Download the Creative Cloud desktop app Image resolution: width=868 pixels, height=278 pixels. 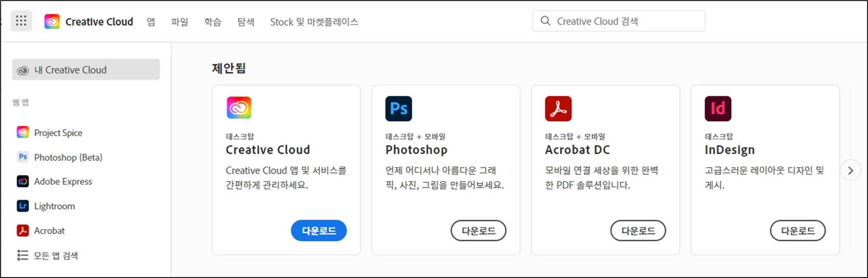point(319,231)
